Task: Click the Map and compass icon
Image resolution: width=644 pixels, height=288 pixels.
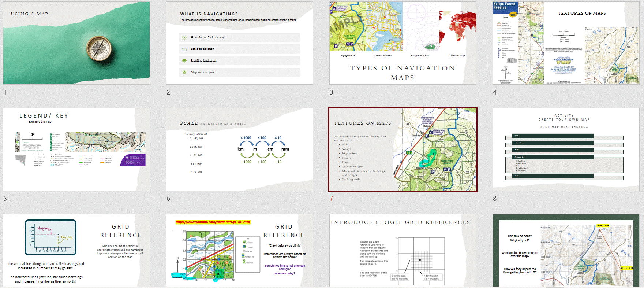Action: [x=184, y=72]
